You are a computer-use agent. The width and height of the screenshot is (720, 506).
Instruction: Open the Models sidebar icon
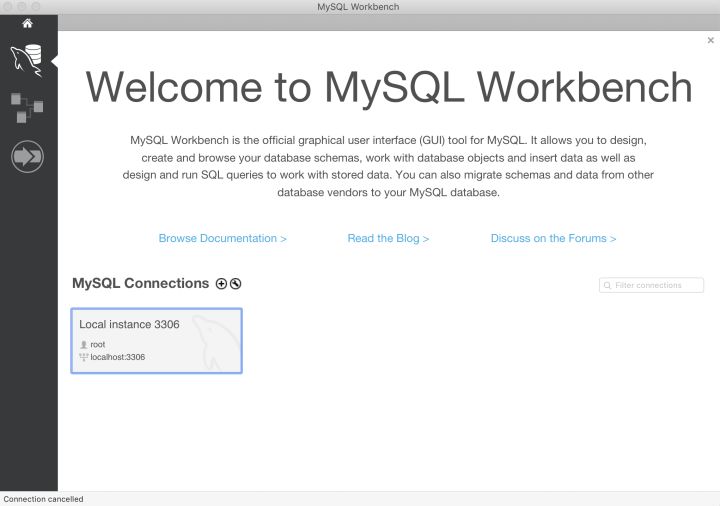pos(27,107)
